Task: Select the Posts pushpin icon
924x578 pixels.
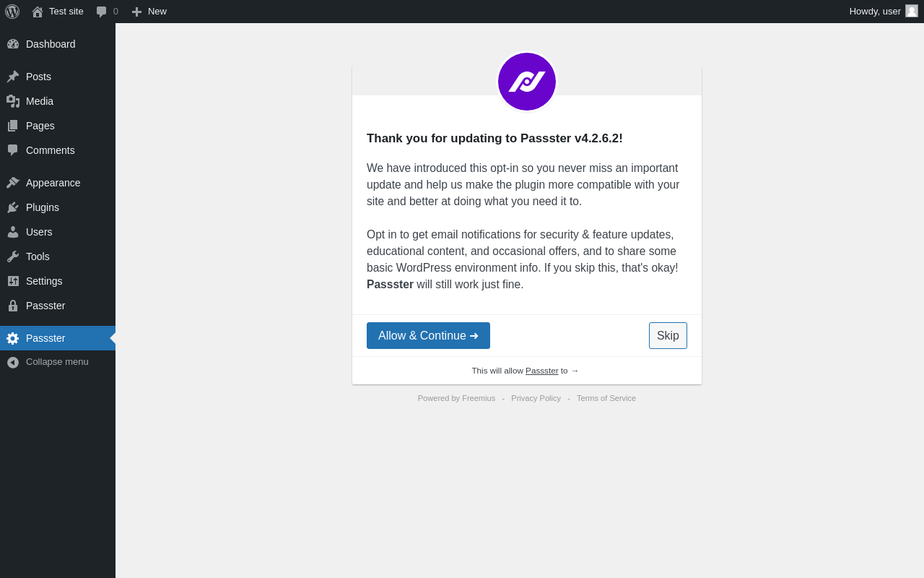Action: (x=13, y=77)
